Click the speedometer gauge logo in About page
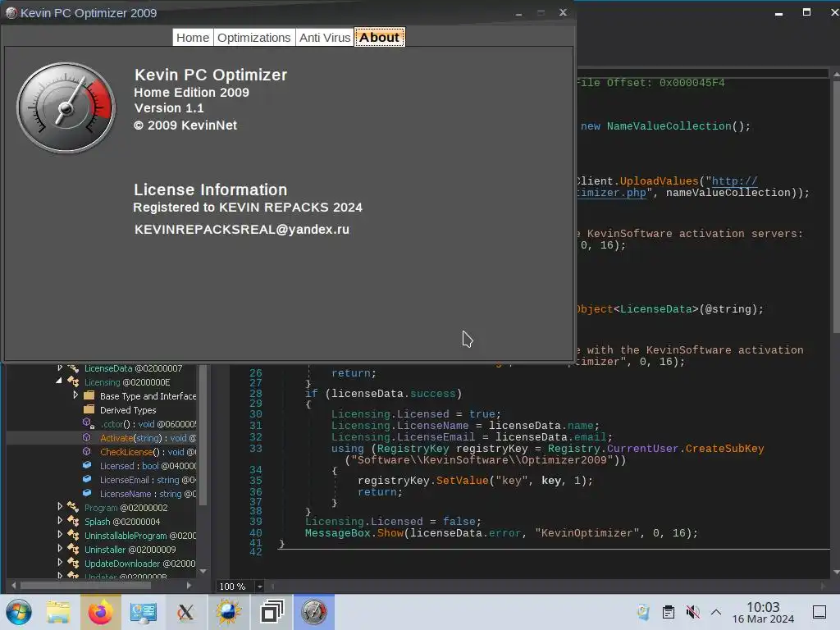This screenshot has width=840, height=630. [66, 107]
